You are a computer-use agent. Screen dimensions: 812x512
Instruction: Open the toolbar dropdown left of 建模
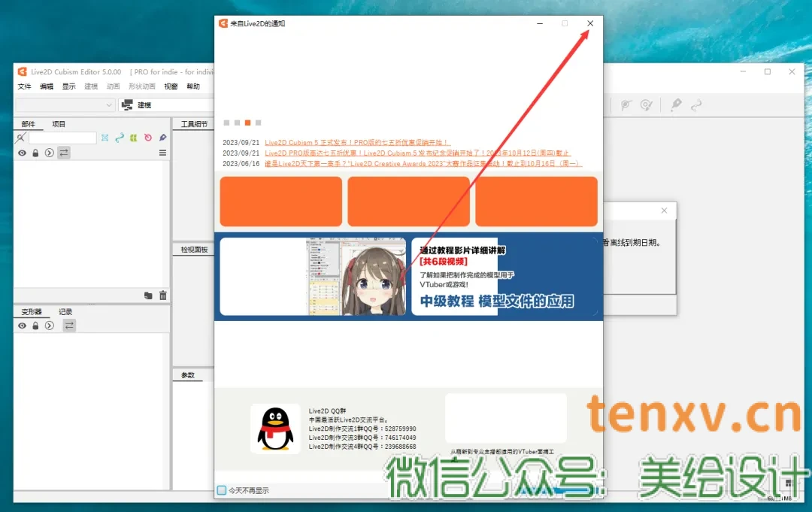coord(108,105)
